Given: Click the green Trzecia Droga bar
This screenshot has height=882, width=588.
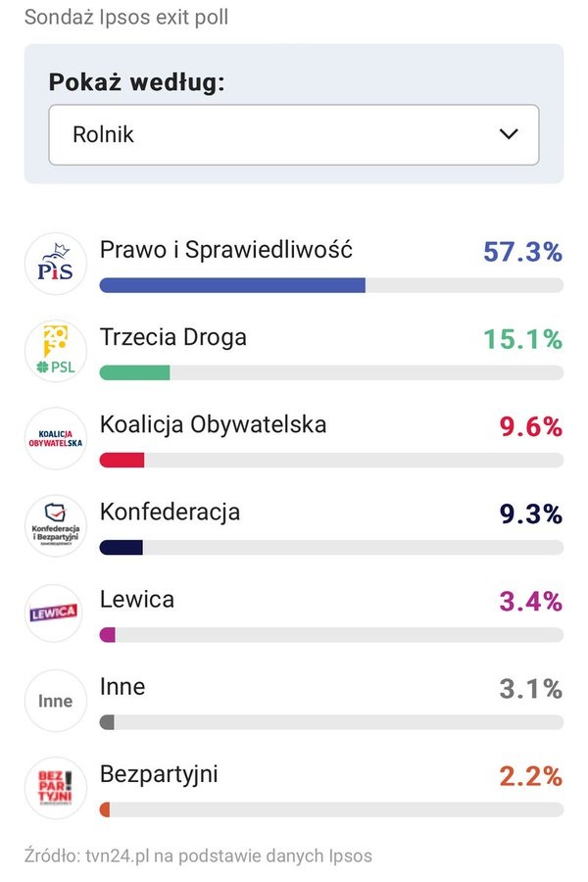Looking at the screenshot, I should tap(135, 372).
